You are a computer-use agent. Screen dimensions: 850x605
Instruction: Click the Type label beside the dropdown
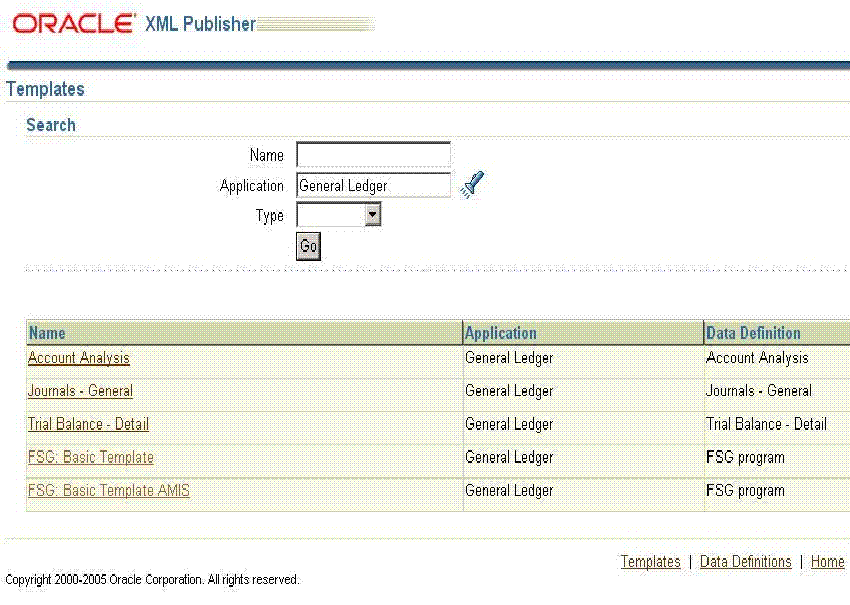coord(270,215)
